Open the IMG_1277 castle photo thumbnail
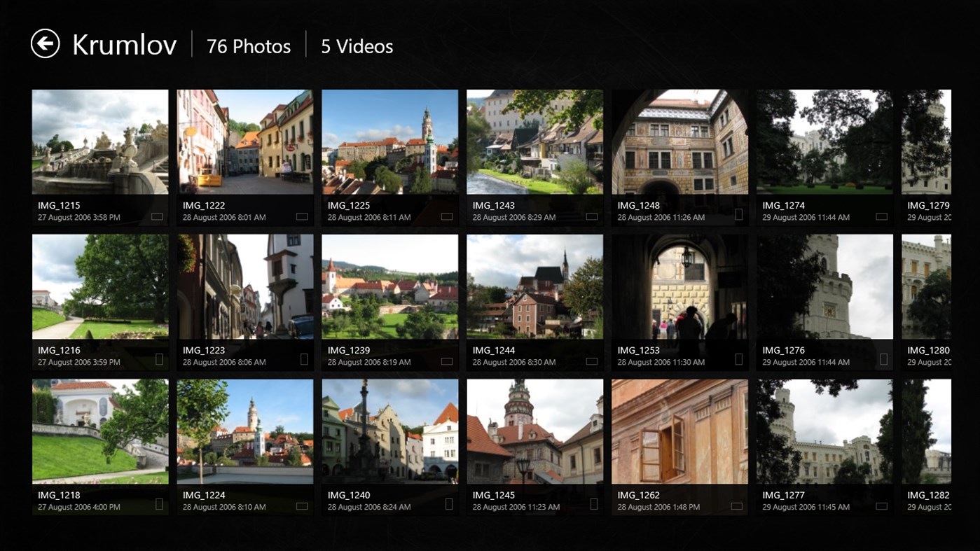Screen dimensions: 980x551 824,431
